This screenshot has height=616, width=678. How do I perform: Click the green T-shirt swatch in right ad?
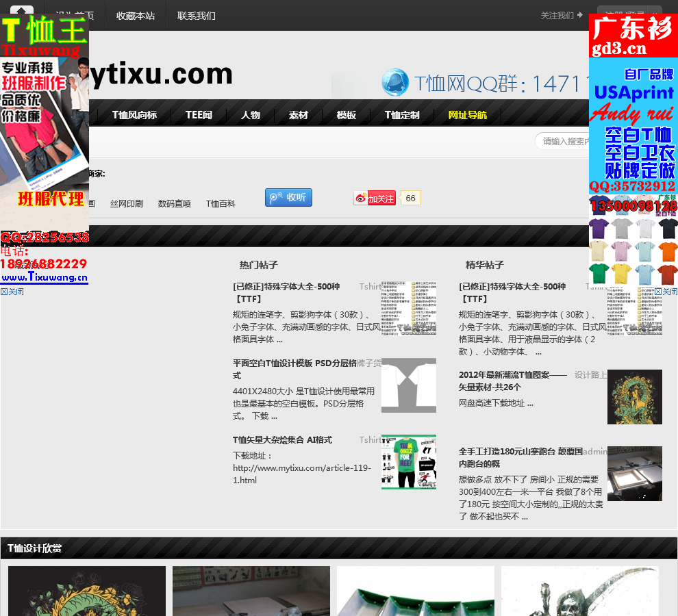[599, 274]
